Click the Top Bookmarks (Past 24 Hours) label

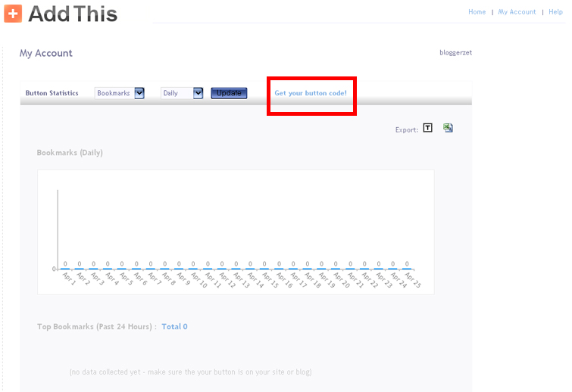pyautogui.click(x=97, y=327)
